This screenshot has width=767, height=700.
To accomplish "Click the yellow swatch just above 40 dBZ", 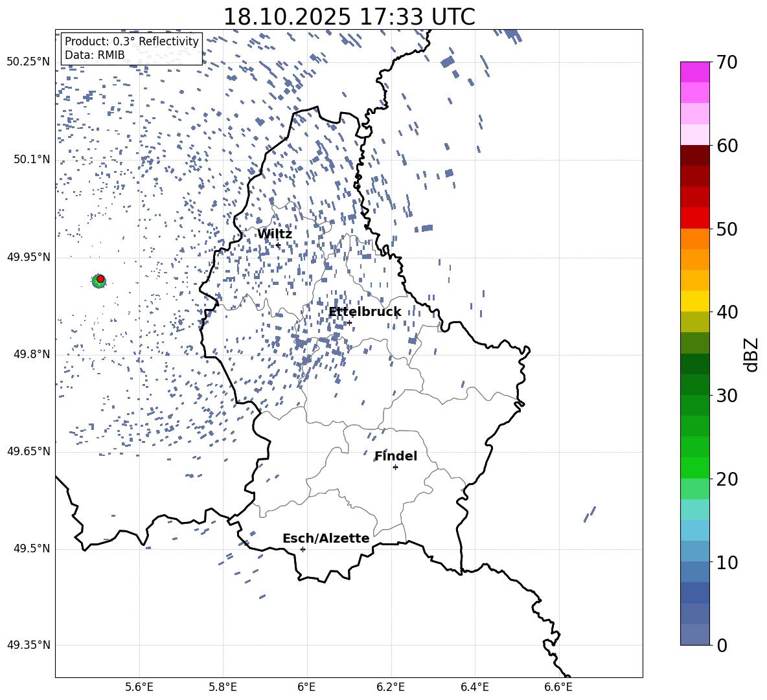I will (x=694, y=301).
